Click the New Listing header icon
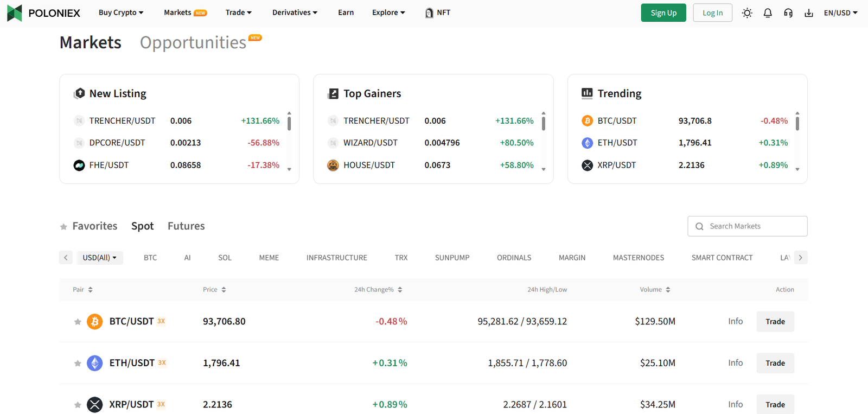Screen dimensions: 868x414 (x=79, y=93)
